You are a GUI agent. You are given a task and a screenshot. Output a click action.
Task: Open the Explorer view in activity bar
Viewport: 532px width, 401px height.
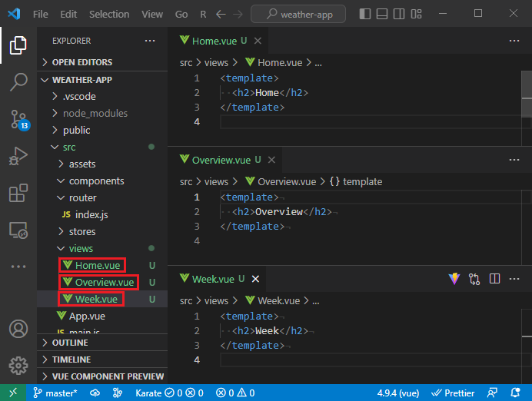[x=18, y=45]
